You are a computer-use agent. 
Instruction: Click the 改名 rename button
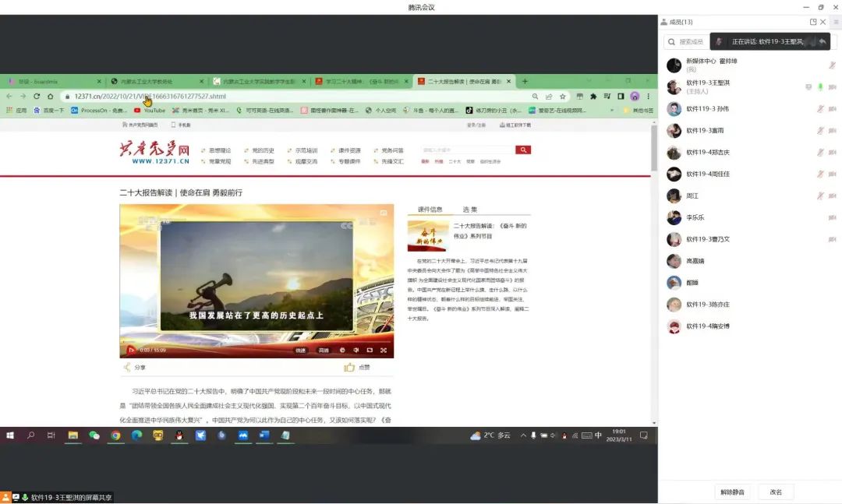point(776,492)
